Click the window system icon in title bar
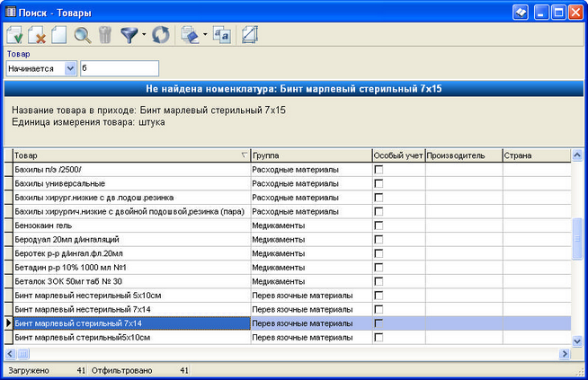 pos(11,12)
